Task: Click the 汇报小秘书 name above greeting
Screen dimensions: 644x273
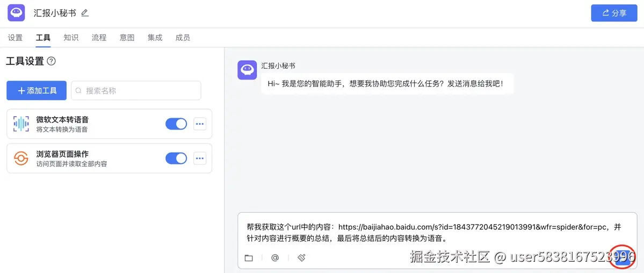Action: click(x=278, y=66)
